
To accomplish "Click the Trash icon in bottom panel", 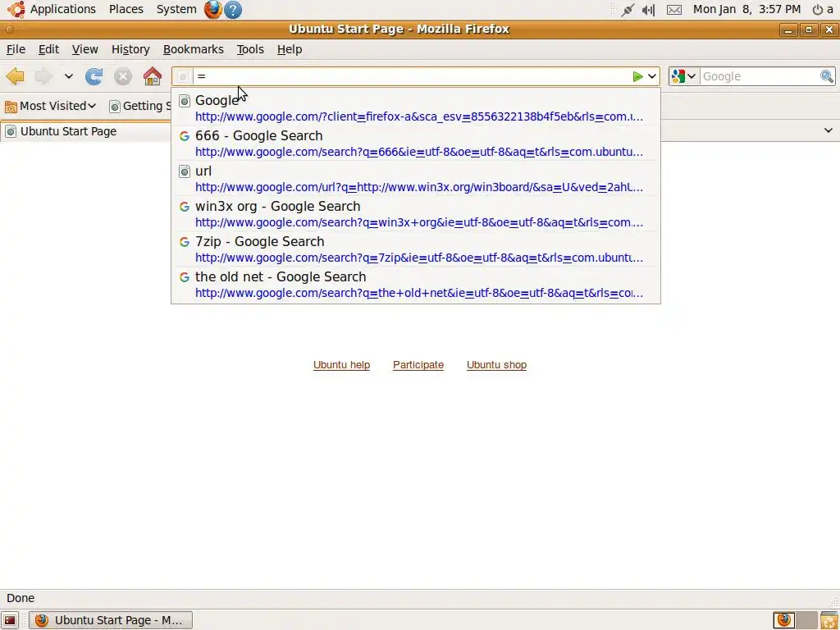I will pos(829,620).
